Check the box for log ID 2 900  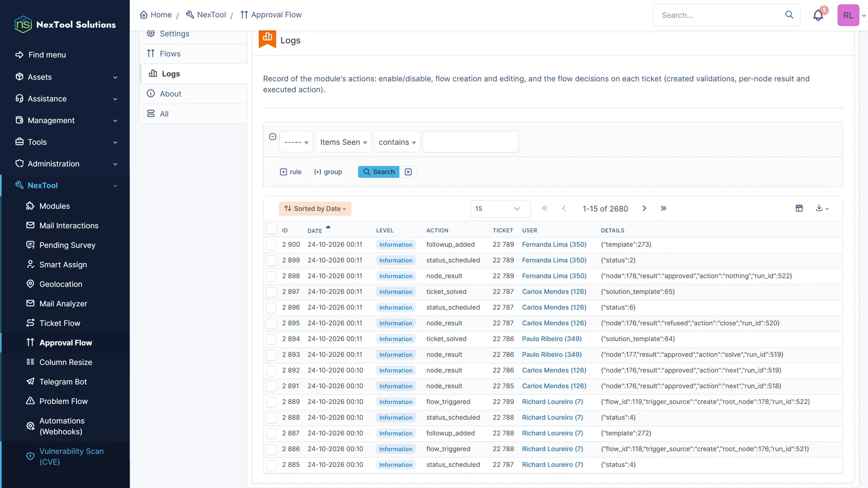pos(271,245)
